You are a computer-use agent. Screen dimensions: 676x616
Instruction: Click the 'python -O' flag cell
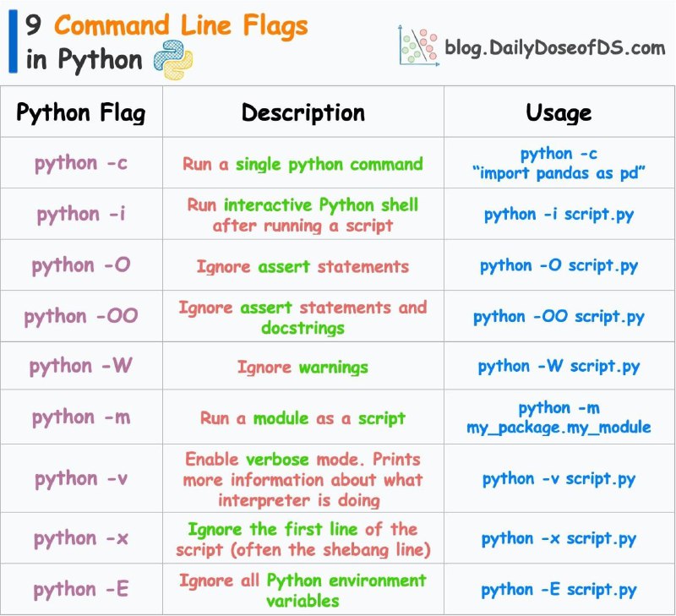81,265
